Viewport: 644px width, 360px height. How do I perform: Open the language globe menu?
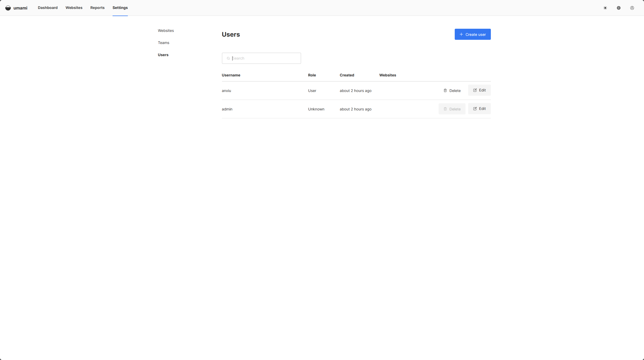pos(619,8)
